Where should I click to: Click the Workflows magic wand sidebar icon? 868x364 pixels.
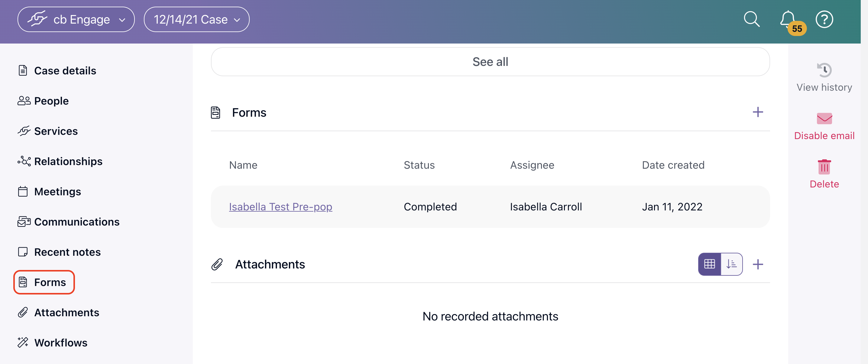(x=23, y=343)
